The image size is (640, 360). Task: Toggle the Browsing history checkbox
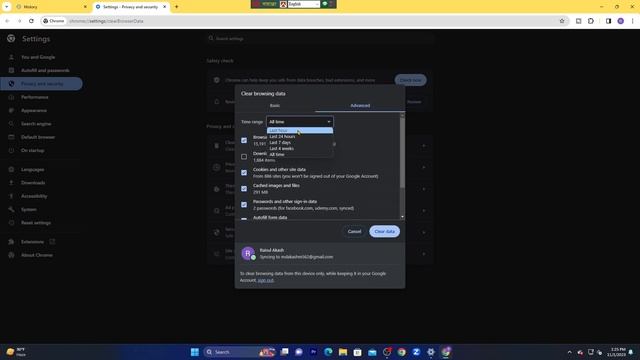(x=244, y=140)
